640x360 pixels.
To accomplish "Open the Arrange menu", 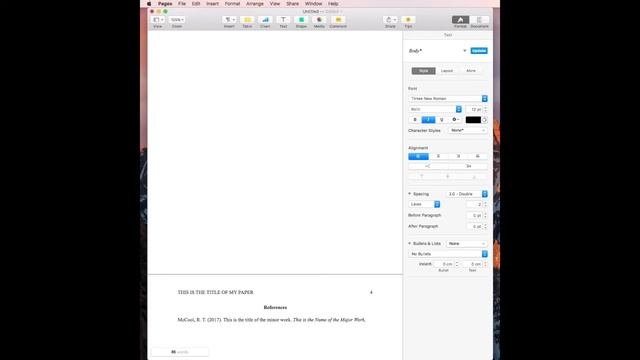I will [x=255, y=4].
